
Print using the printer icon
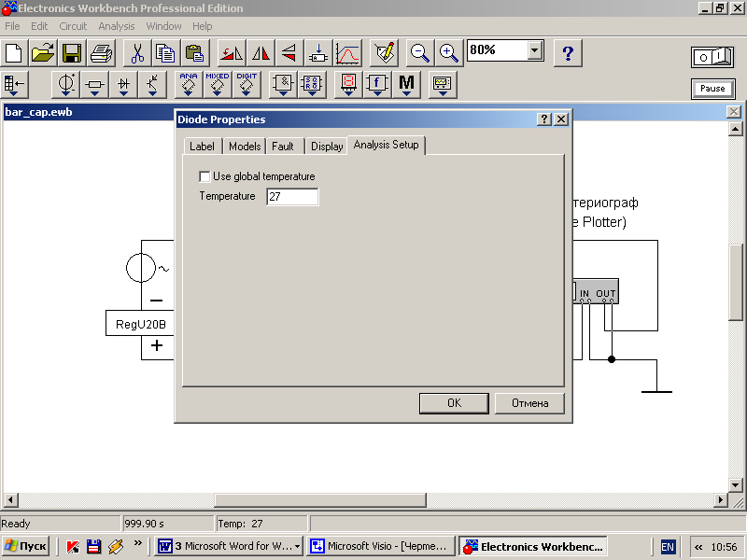point(101,53)
